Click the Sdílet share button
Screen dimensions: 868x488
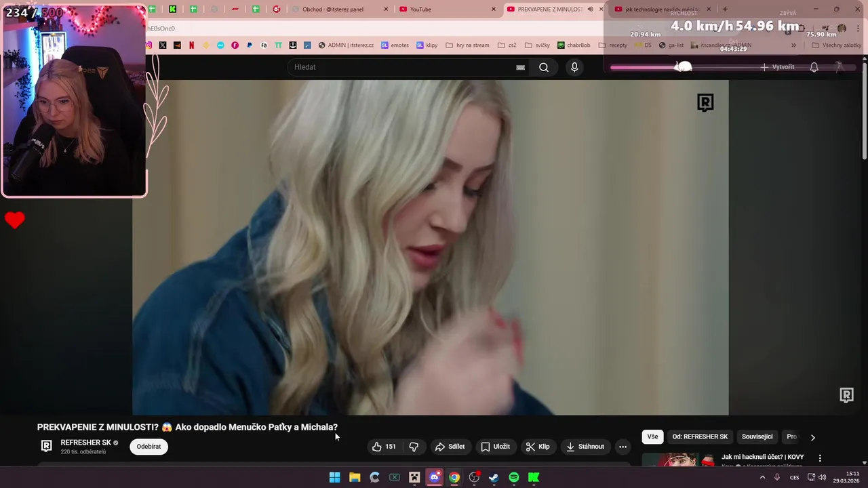tap(450, 447)
